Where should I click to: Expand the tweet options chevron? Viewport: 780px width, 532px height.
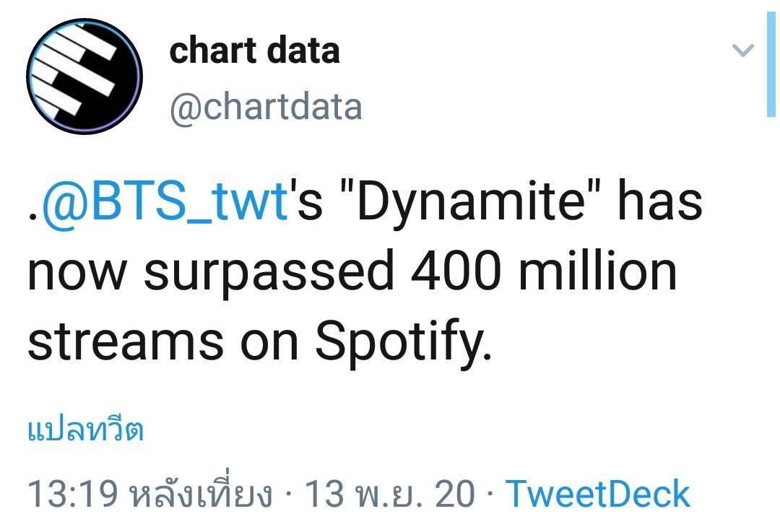click(x=743, y=51)
